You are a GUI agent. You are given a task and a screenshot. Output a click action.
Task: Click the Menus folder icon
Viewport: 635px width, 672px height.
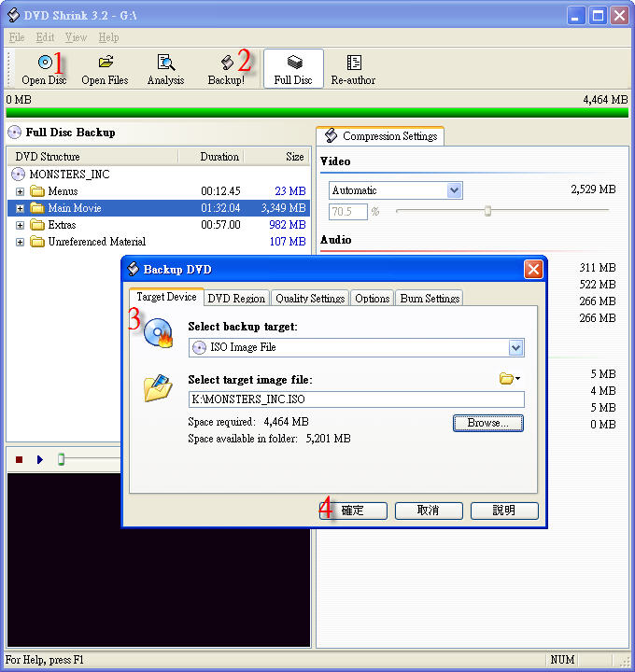pos(37,190)
